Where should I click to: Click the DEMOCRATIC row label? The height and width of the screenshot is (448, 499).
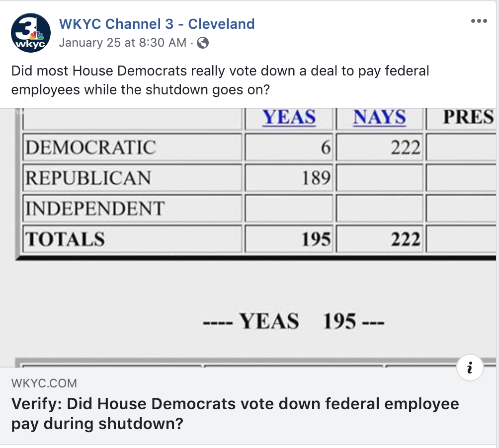click(90, 148)
